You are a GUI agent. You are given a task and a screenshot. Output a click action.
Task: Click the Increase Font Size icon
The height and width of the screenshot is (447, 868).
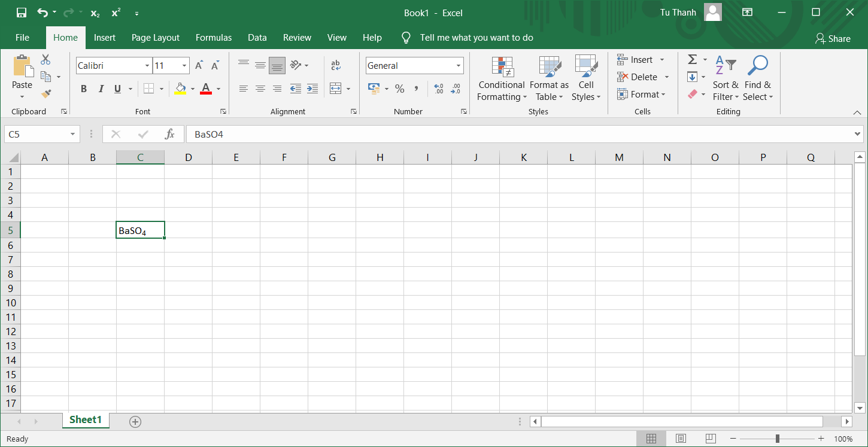click(x=199, y=66)
